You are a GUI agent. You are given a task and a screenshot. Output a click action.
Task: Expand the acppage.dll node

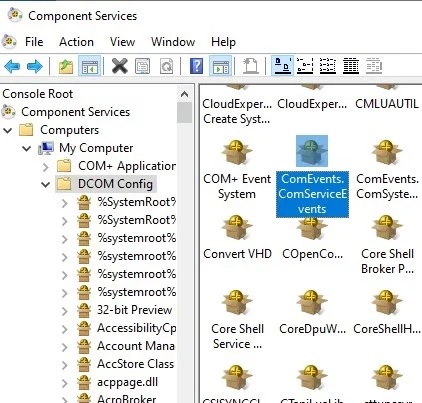coord(65,383)
